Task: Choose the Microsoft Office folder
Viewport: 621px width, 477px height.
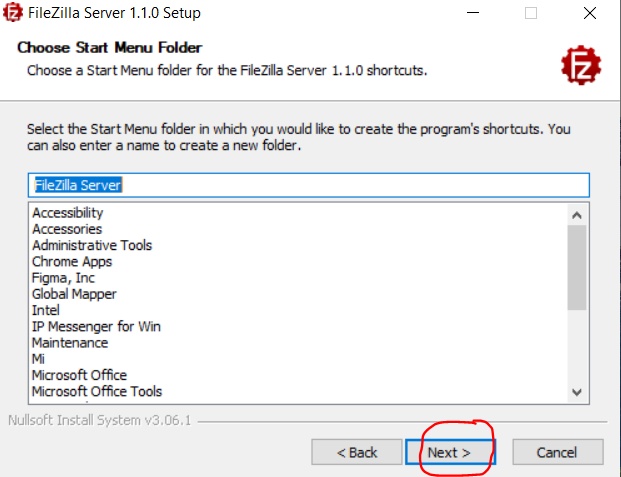Action: 79,375
